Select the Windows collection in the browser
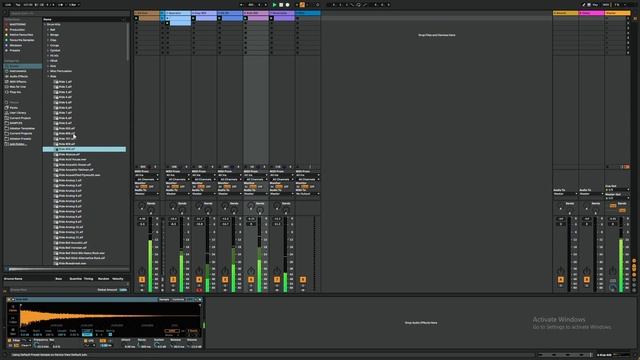This screenshot has height=360, width=640. (x=16, y=45)
